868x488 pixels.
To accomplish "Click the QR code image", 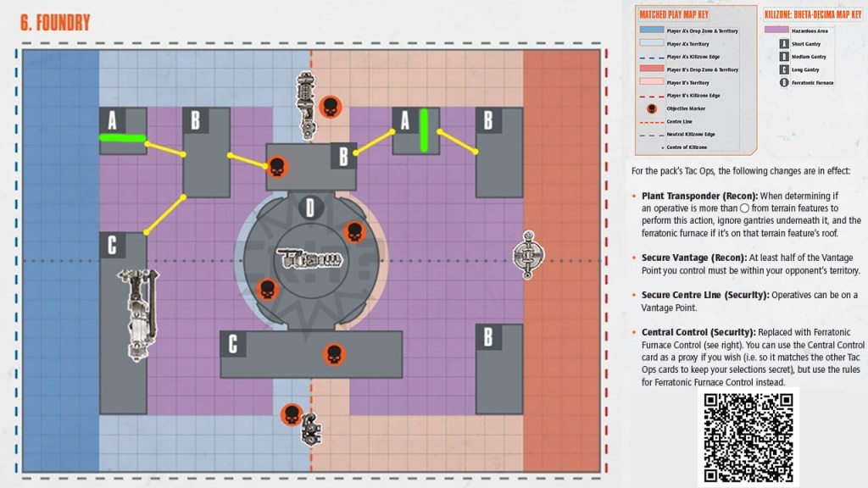I will tap(748, 436).
